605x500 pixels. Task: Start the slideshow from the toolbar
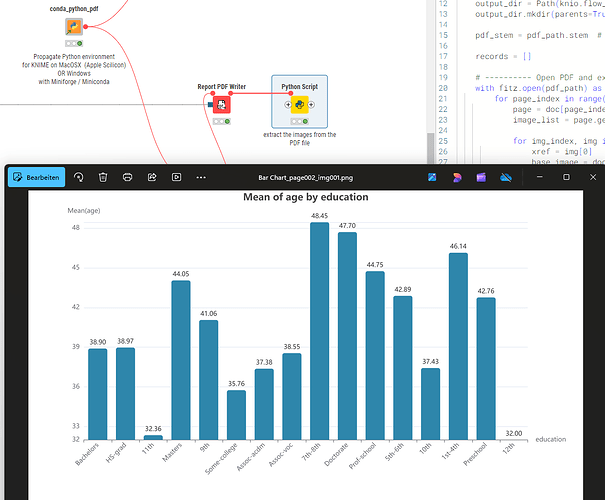click(176, 177)
